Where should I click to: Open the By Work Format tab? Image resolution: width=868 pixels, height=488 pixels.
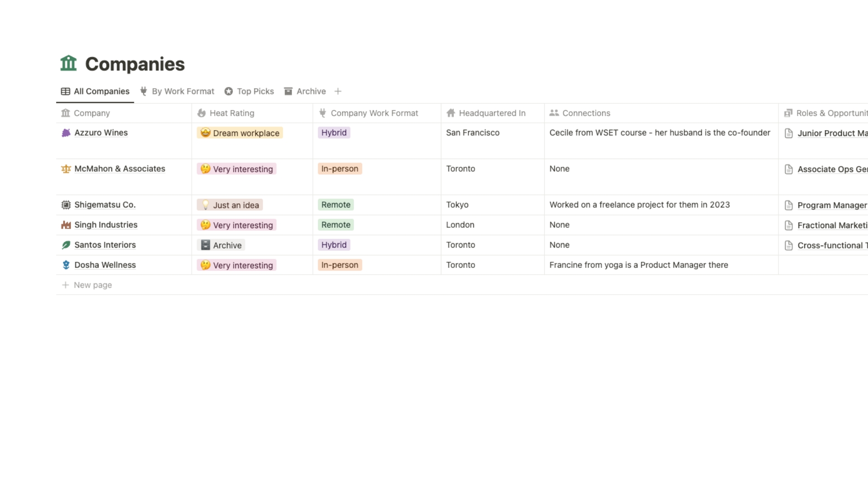tap(182, 91)
